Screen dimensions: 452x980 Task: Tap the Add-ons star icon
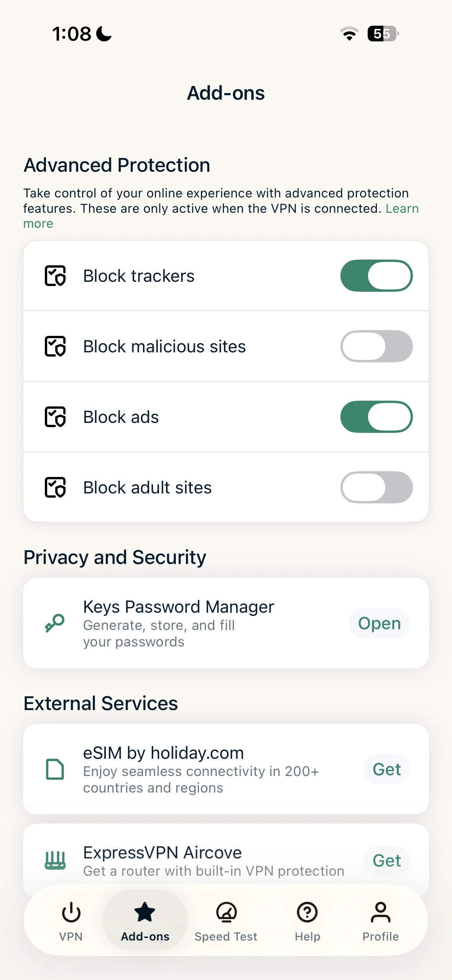[145, 912]
